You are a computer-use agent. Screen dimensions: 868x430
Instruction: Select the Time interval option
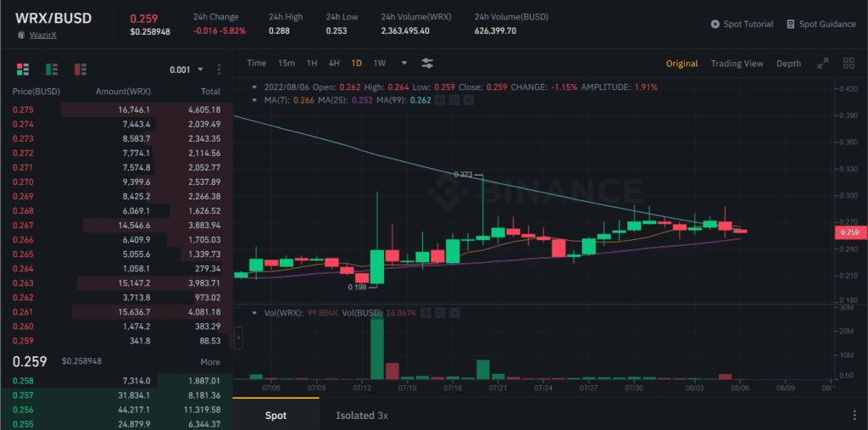click(256, 63)
